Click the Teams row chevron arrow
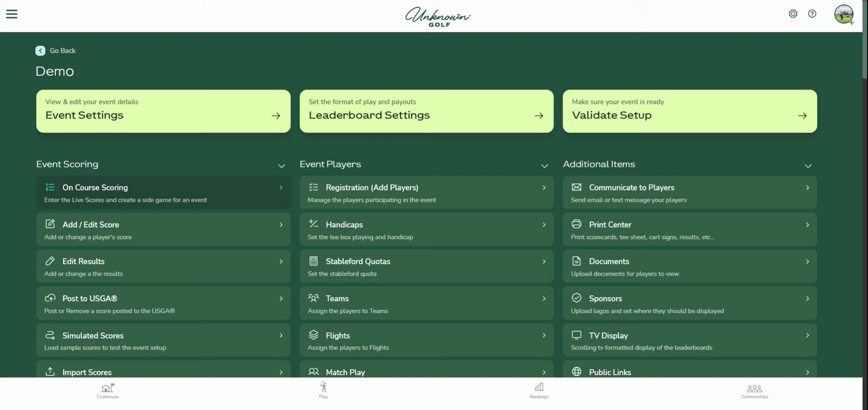The image size is (868, 410). pyautogui.click(x=544, y=298)
